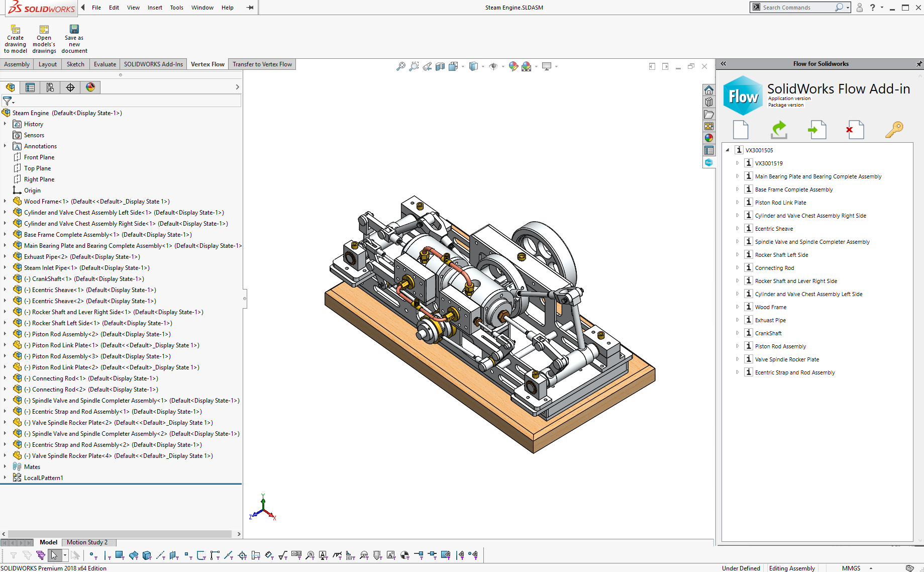Viewport: 924px width, 572px height.
Task: Open the Tools menu
Action: [x=176, y=7]
